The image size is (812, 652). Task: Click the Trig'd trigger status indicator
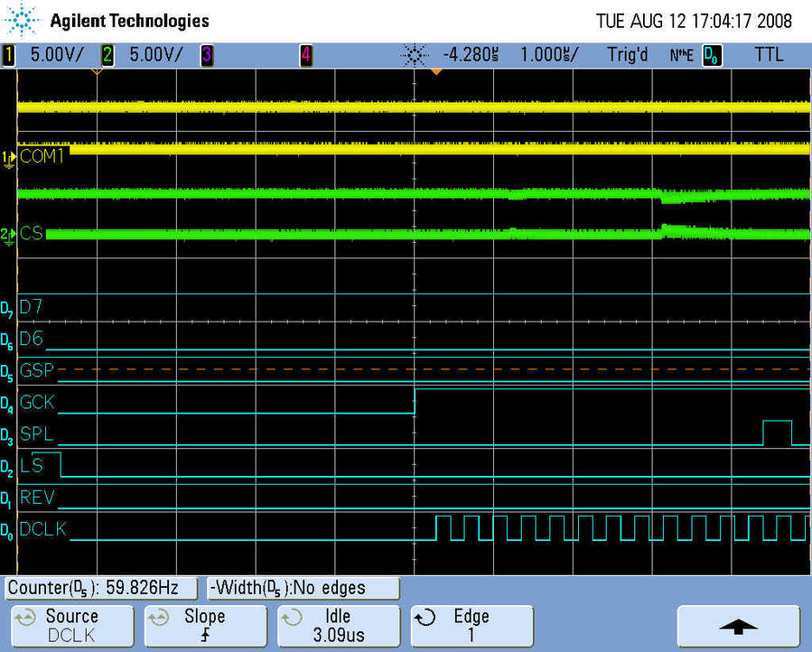click(628, 55)
